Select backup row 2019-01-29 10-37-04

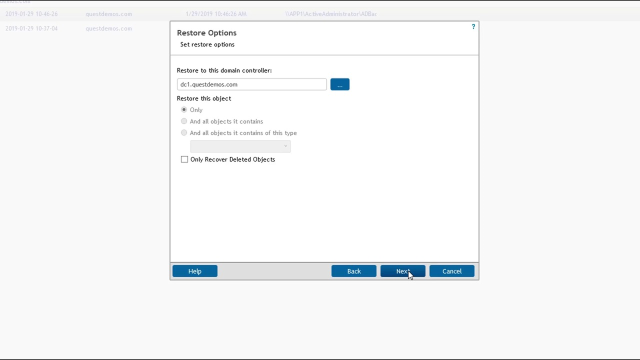tap(31, 29)
